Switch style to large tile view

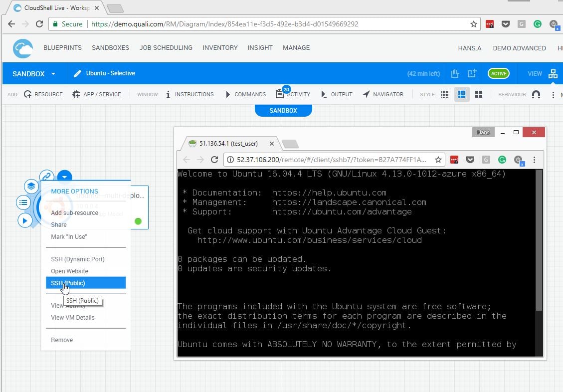[478, 94]
